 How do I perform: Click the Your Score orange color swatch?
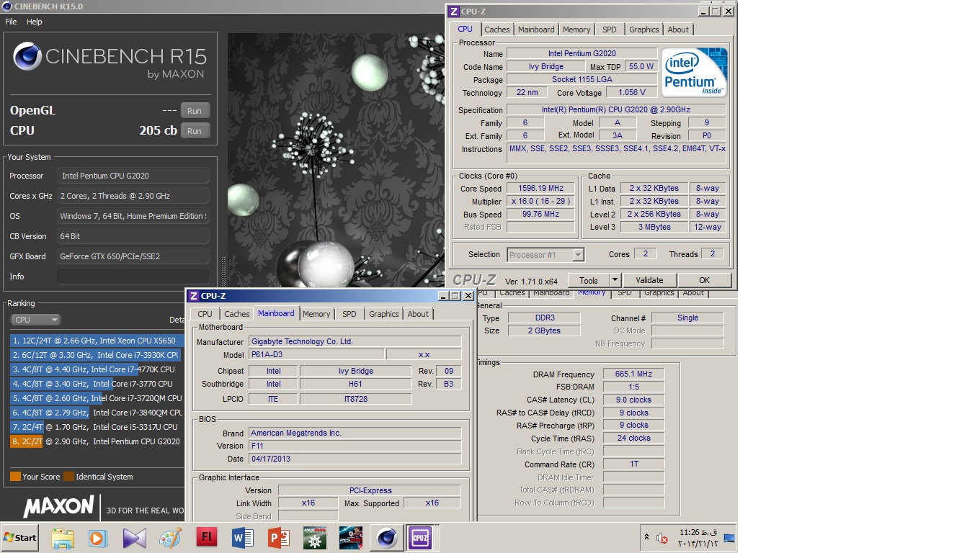tap(15, 477)
